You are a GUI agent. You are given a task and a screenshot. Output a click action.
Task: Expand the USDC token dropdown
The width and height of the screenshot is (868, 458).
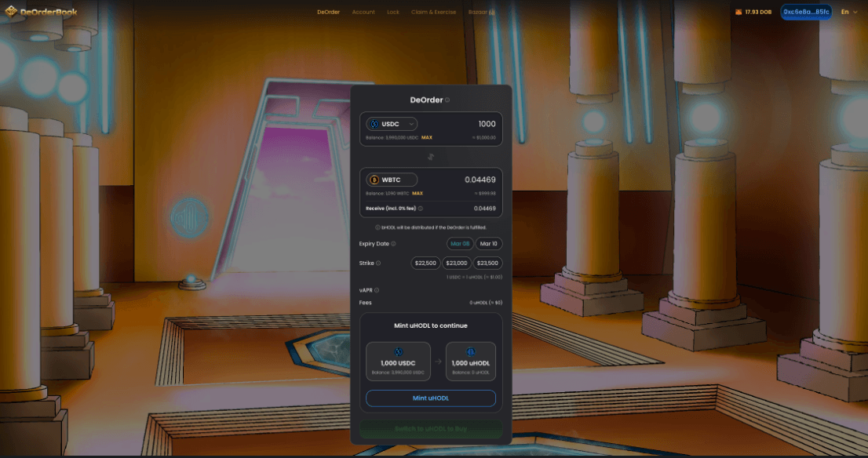411,125
